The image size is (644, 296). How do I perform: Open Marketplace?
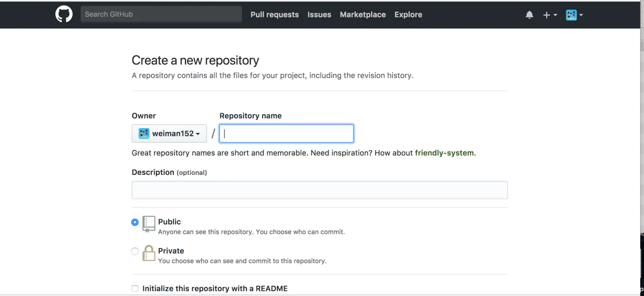[x=363, y=15]
